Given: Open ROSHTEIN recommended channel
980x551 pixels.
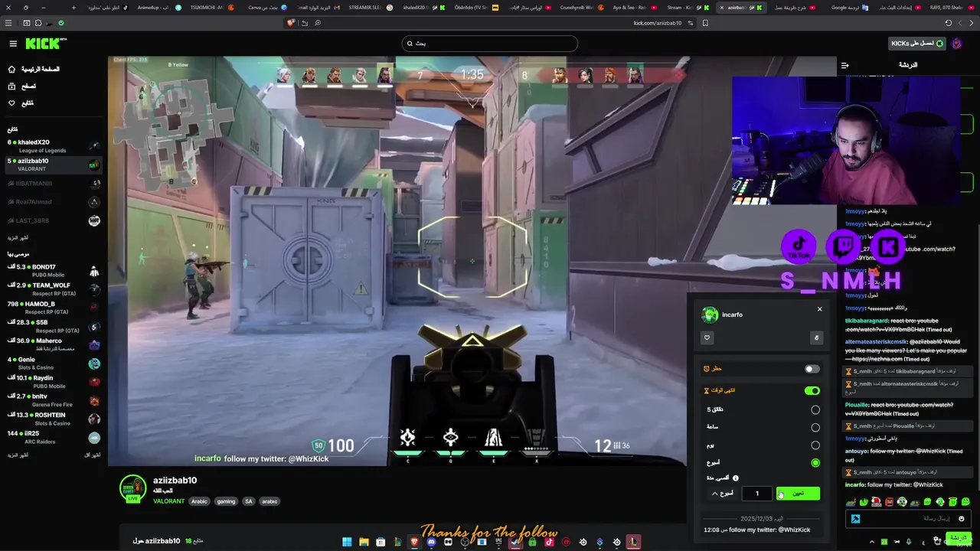Looking at the screenshot, I should click(x=52, y=419).
